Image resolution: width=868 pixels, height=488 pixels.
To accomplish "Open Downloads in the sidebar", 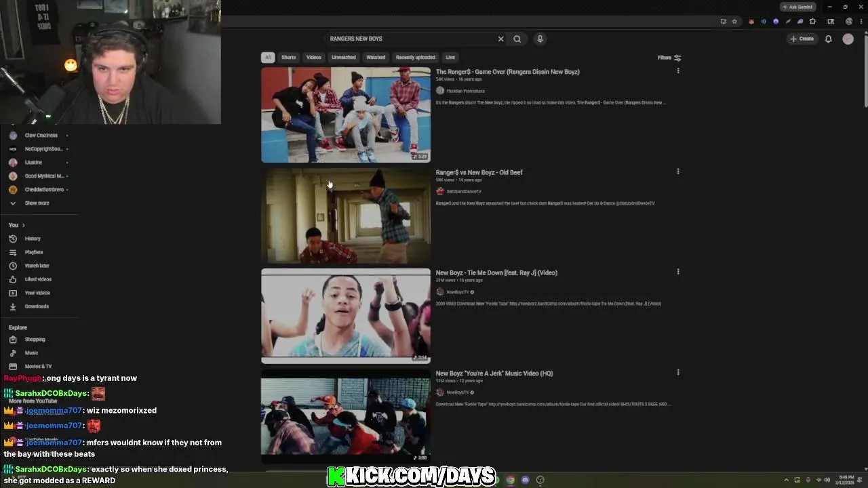I will point(37,306).
